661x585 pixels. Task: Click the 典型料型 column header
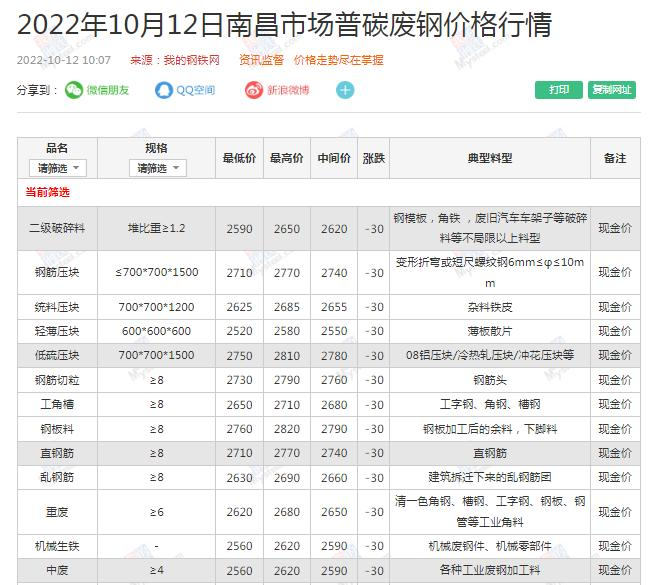(x=490, y=158)
